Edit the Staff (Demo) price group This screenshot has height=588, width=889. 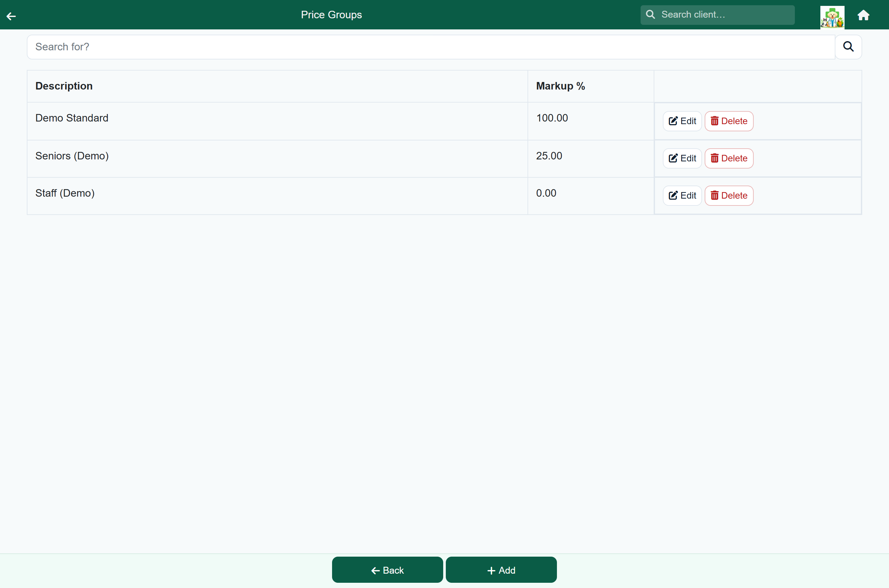point(682,195)
